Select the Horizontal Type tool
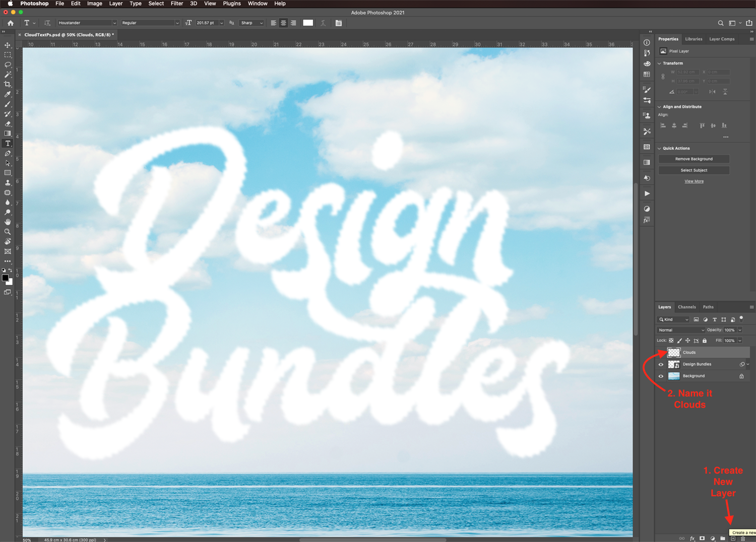 coord(8,144)
